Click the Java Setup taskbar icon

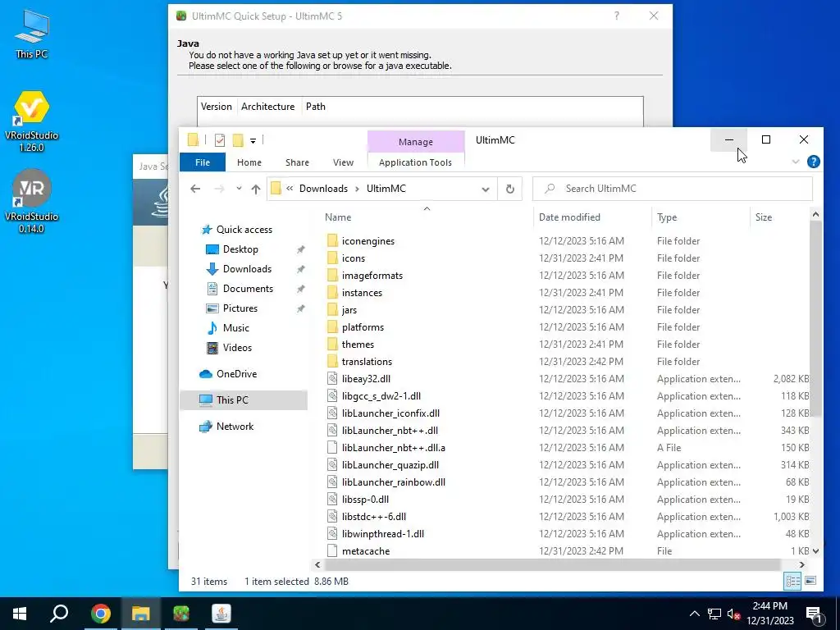point(221,614)
